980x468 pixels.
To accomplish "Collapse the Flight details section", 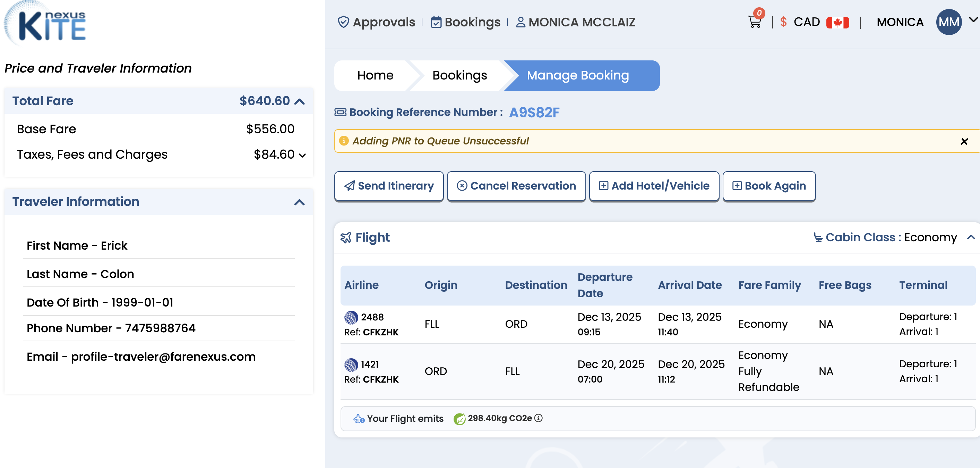I will coord(971,237).
